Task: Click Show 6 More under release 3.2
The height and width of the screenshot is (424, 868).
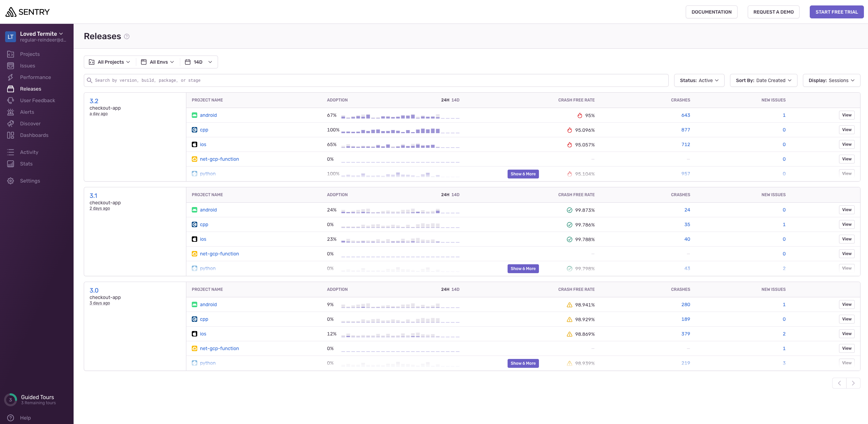Action: (x=523, y=174)
